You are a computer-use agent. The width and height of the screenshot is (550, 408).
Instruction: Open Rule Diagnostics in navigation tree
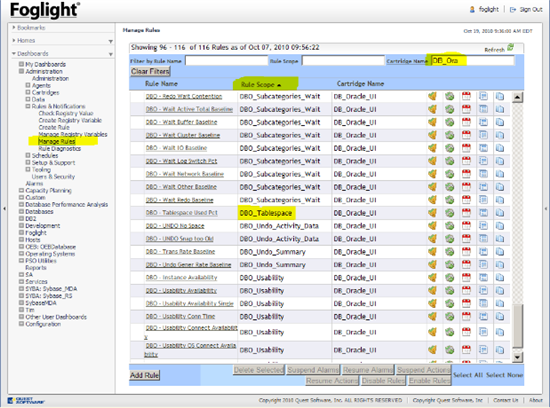(x=60, y=148)
